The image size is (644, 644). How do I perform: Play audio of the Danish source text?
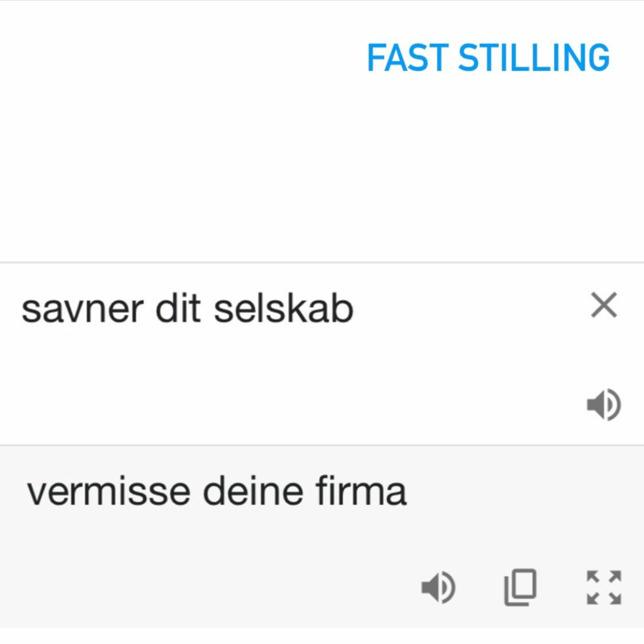(604, 405)
